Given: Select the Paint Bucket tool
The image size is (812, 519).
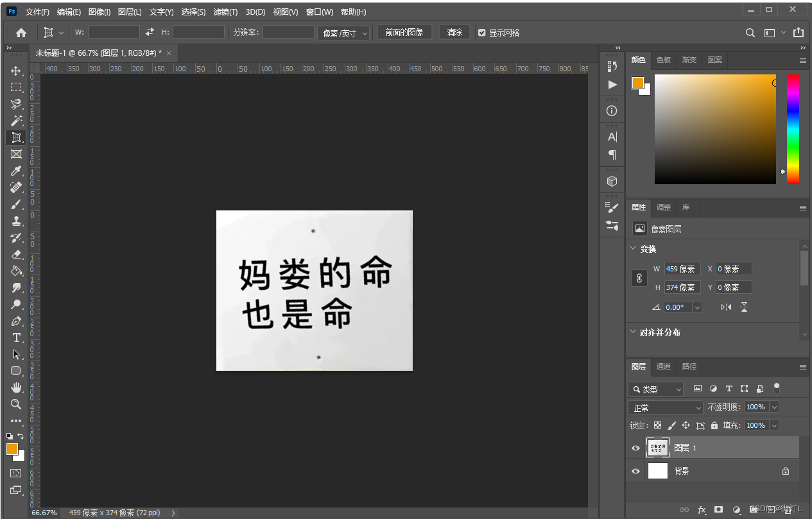Looking at the screenshot, I should 16,271.
